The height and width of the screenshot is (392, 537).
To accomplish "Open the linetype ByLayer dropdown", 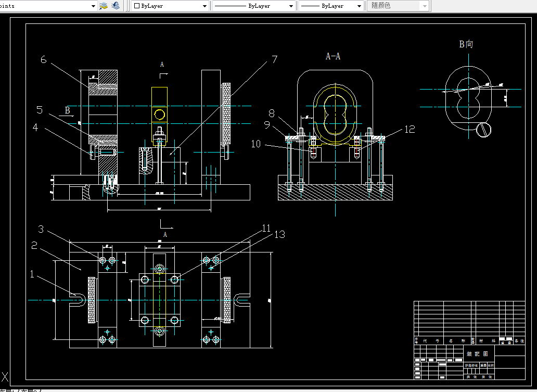I will 253,6.
